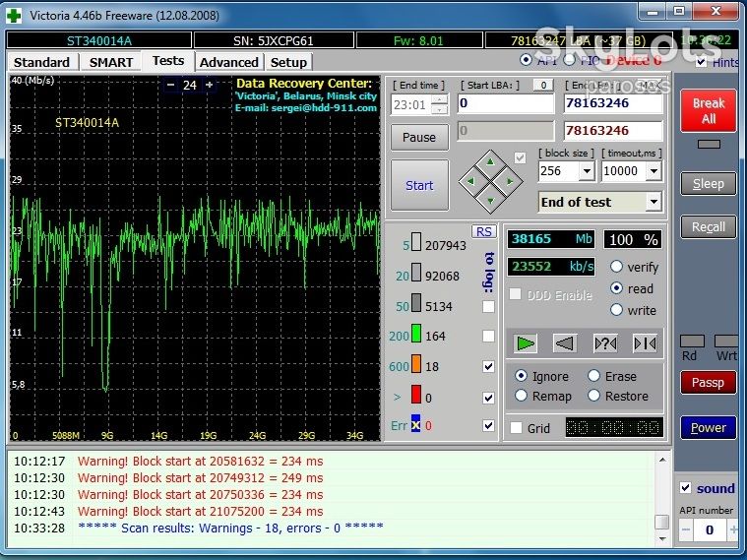Click the up arrow on navigation diamond
The width and height of the screenshot is (747, 560).
coord(490,162)
